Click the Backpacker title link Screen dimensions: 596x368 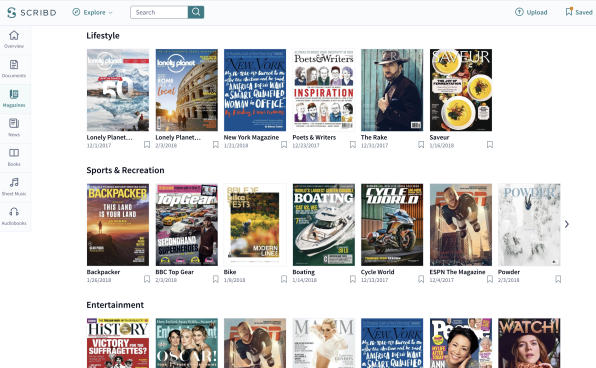coord(103,272)
